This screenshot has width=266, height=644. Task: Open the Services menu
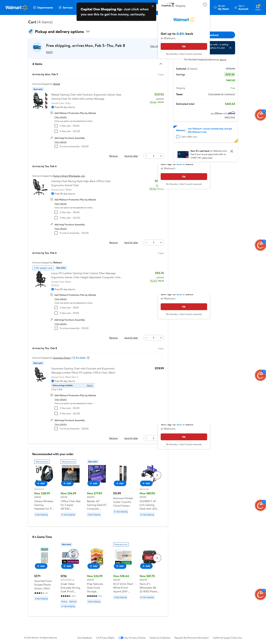click(66, 7)
